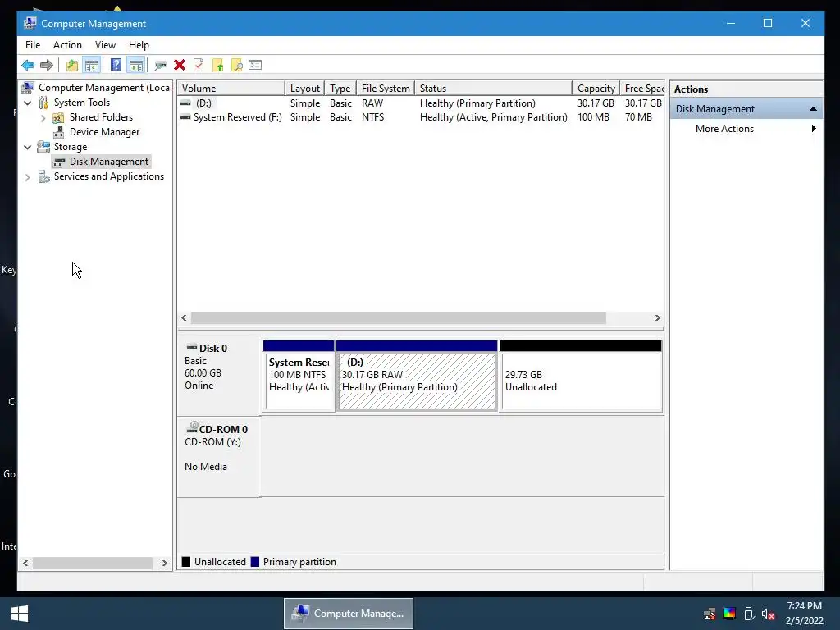Select Services and Applications in the tree

click(109, 176)
